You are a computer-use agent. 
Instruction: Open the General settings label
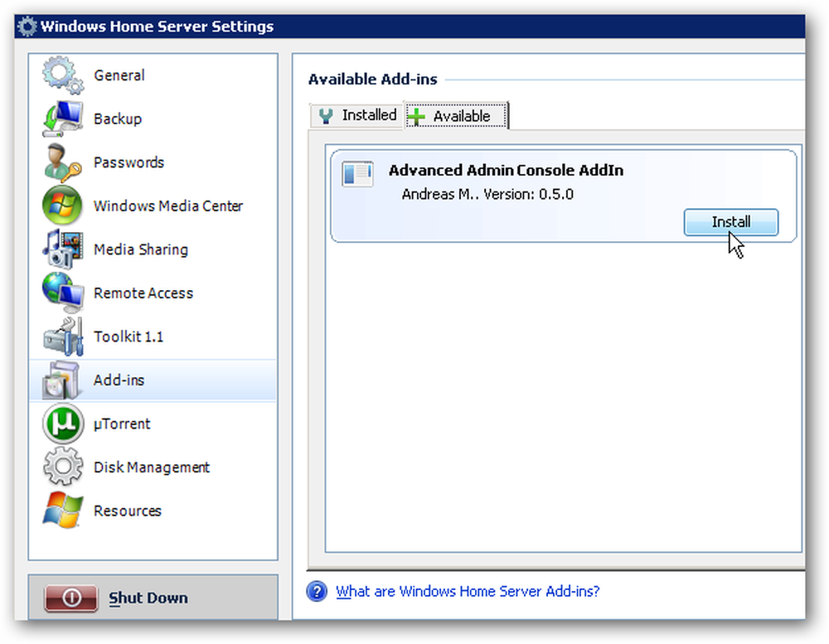click(119, 75)
